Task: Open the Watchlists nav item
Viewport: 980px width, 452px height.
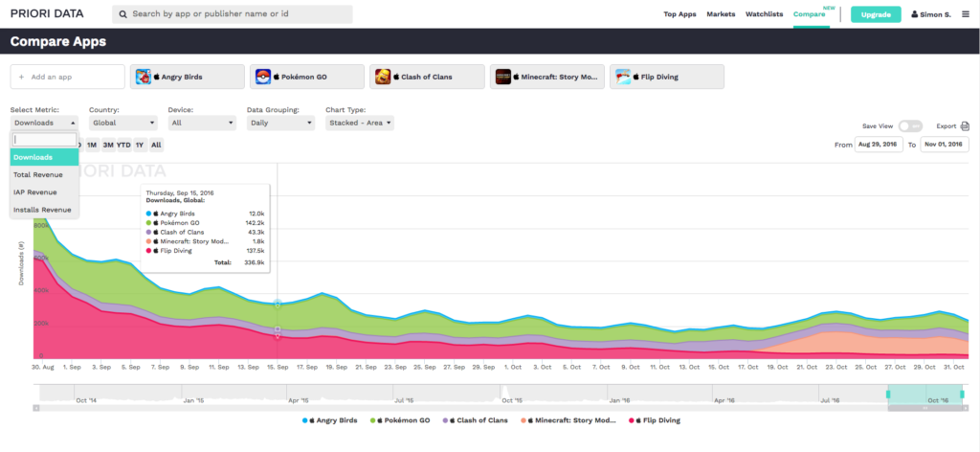Action: pyautogui.click(x=764, y=13)
